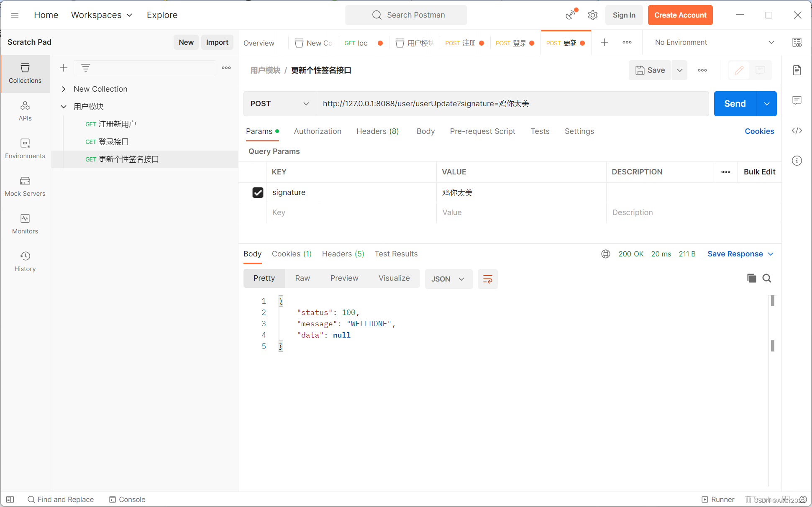This screenshot has width=812, height=507.
Task: Switch to the Raw response view
Action: point(302,278)
